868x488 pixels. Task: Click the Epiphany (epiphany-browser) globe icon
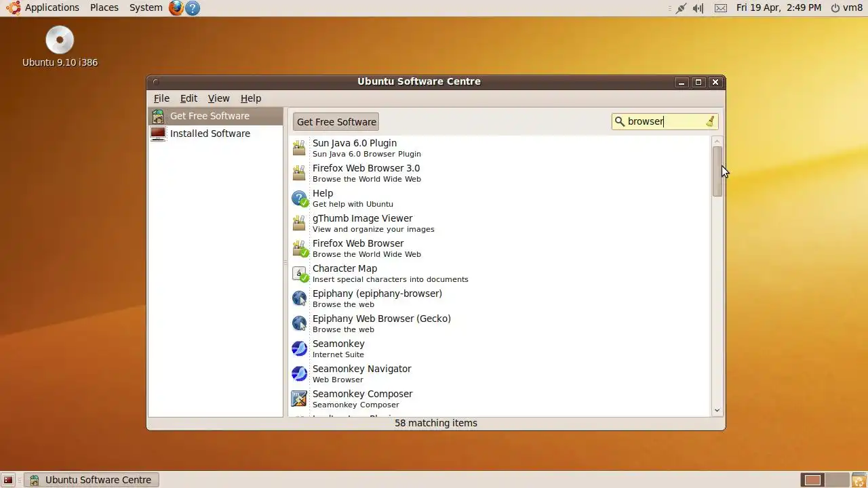tap(299, 299)
